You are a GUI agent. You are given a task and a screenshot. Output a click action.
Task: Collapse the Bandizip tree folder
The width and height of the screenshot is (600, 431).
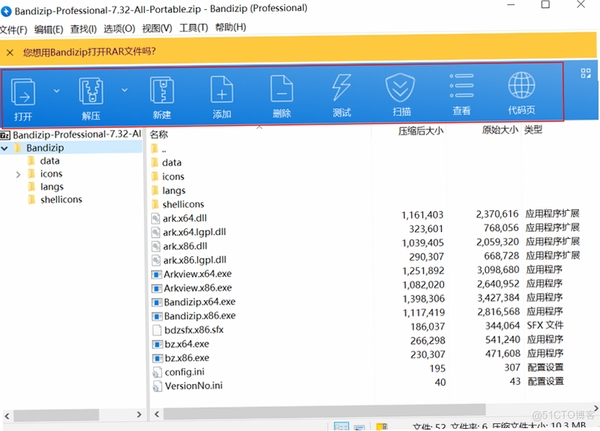(5, 148)
